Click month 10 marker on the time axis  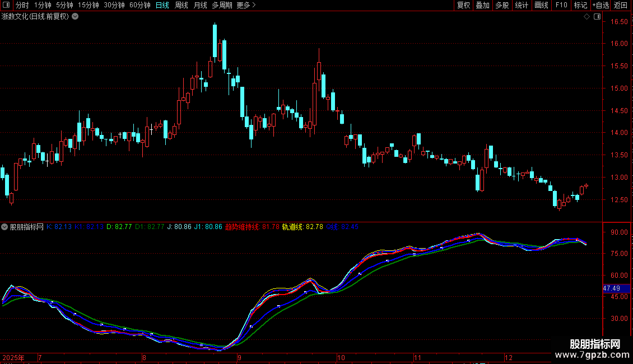click(x=341, y=357)
